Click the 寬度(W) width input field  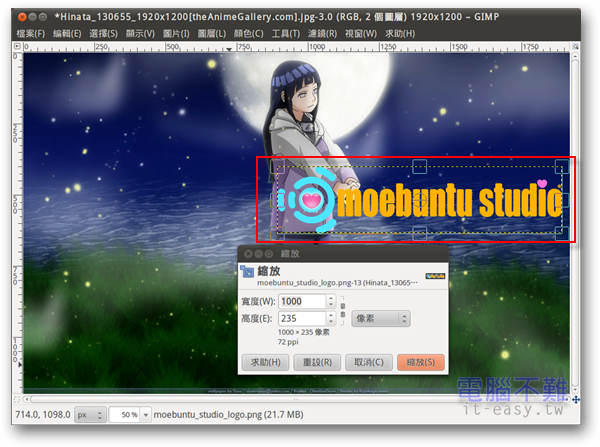coord(303,301)
